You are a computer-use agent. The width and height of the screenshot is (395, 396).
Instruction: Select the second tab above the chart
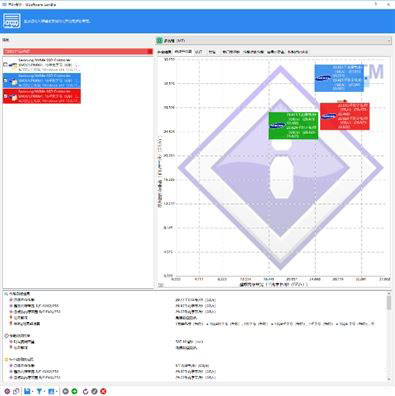tap(183, 52)
